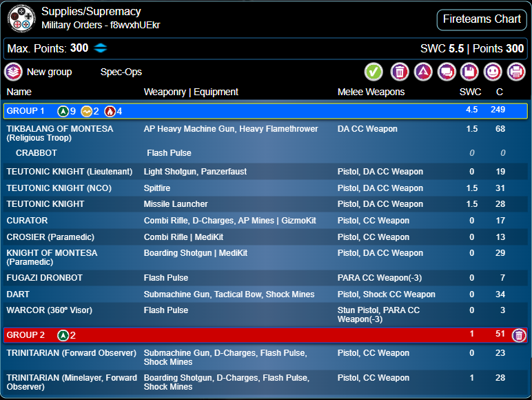532x400 pixels.
Task: Delete Group 2 with its trash icon
Action: pyautogui.click(x=519, y=335)
